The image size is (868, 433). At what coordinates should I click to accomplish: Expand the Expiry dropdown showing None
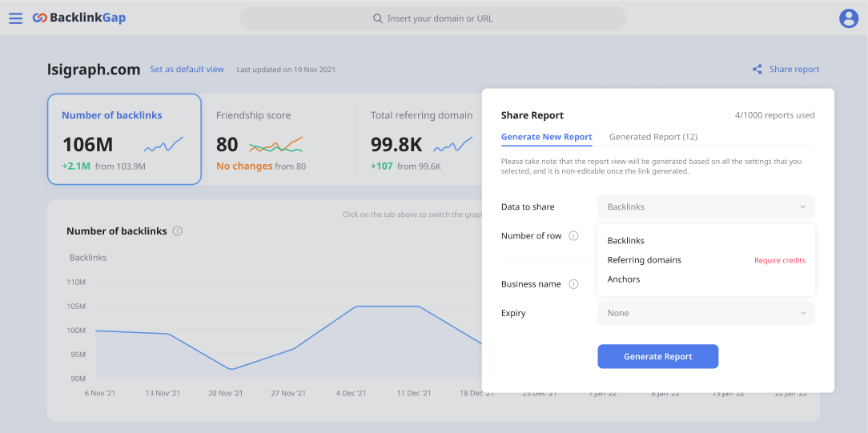[x=705, y=313]
